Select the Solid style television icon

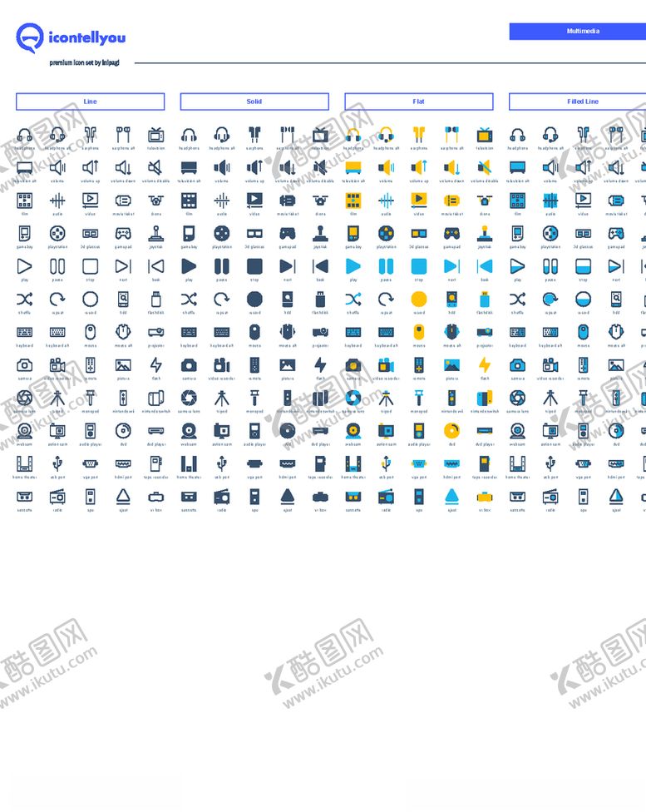(x=320, y=135)
